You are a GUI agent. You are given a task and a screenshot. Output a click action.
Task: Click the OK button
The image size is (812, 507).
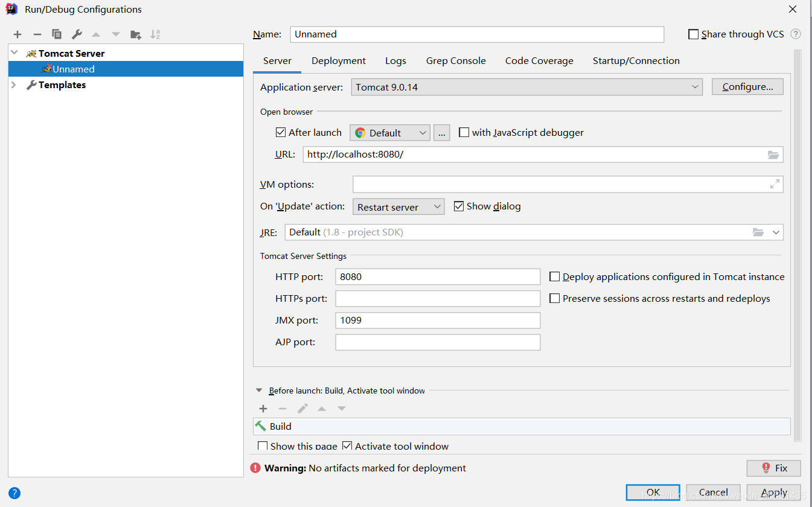(x=653, y=493)
